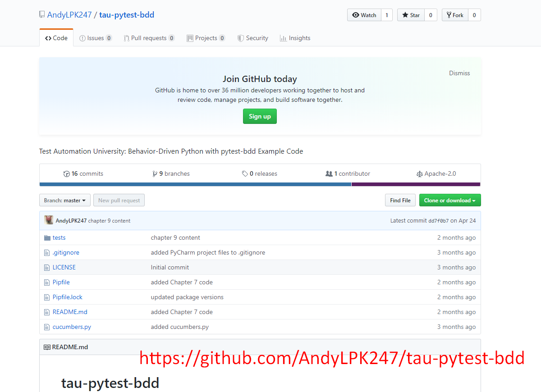Open the tau-pytest-bdd repository title link
This screenshot has height=392, width=541.
coord(127,15)
